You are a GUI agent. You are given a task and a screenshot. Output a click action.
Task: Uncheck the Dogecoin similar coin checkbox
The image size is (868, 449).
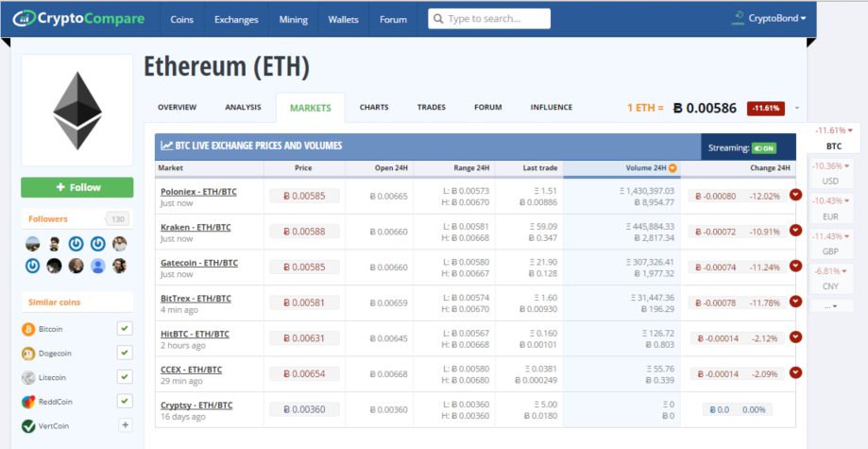[x=125, y=353]
